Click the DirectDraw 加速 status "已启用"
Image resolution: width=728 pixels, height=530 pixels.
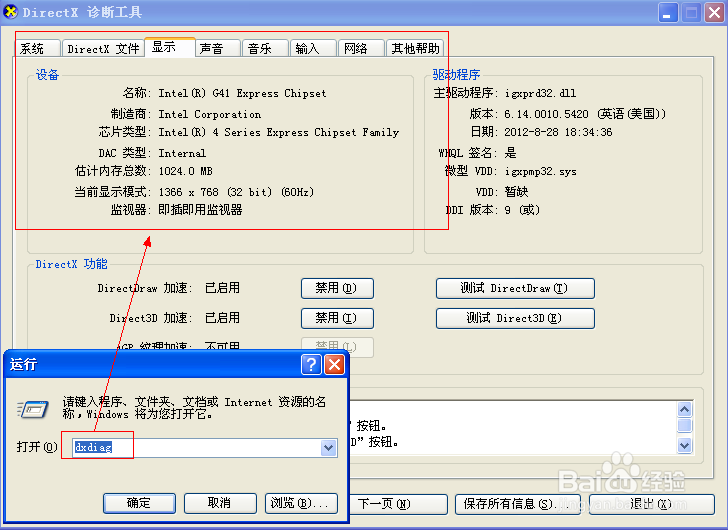222,288
